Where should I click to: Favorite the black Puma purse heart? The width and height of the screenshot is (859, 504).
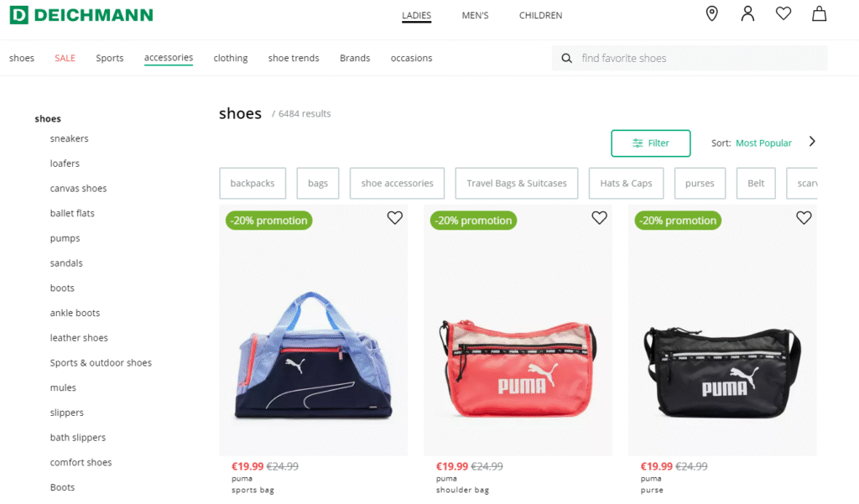coord(803,218)
